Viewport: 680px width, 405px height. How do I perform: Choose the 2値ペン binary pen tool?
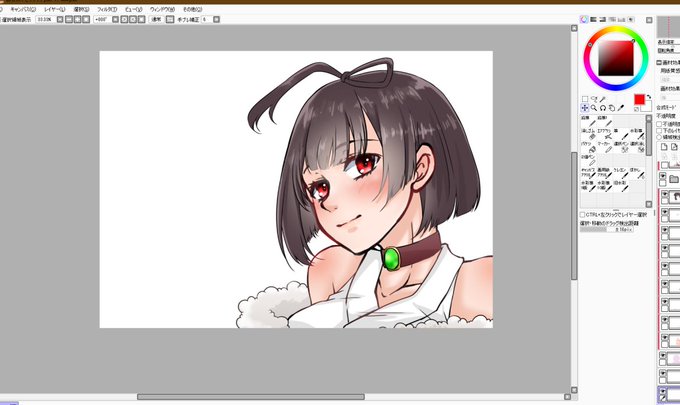coord(589,160)
